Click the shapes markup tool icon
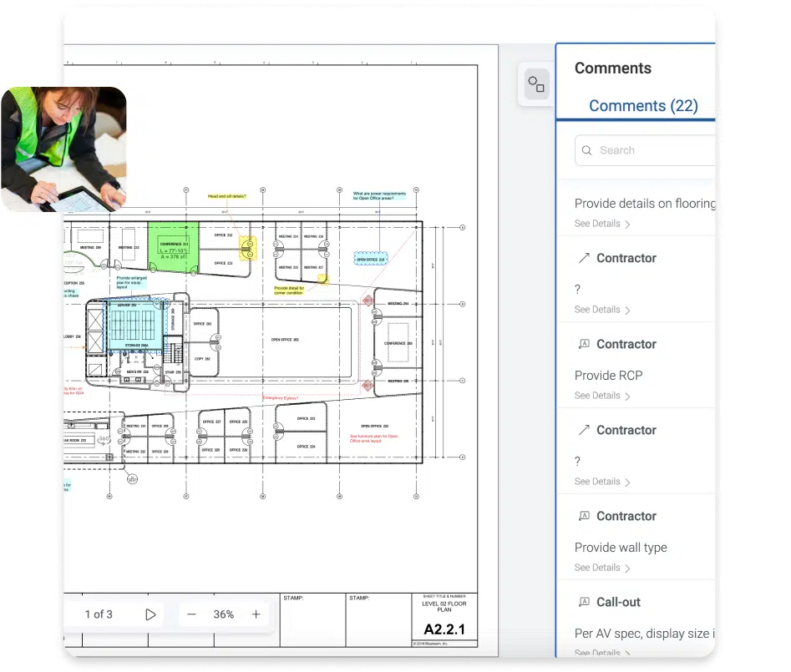Viewport: 791px width, 672px height. pos(536,83)
